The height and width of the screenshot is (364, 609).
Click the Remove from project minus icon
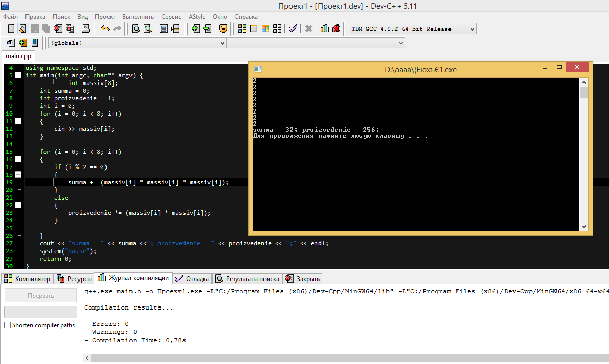[x=207, y=29]
